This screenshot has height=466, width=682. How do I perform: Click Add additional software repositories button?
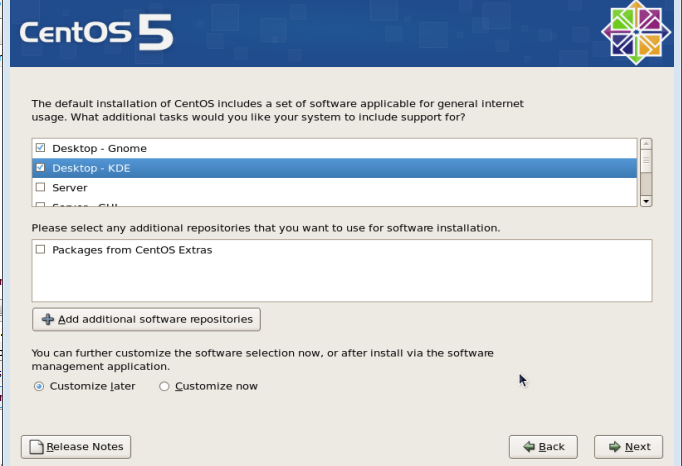(x=146, y=319)
